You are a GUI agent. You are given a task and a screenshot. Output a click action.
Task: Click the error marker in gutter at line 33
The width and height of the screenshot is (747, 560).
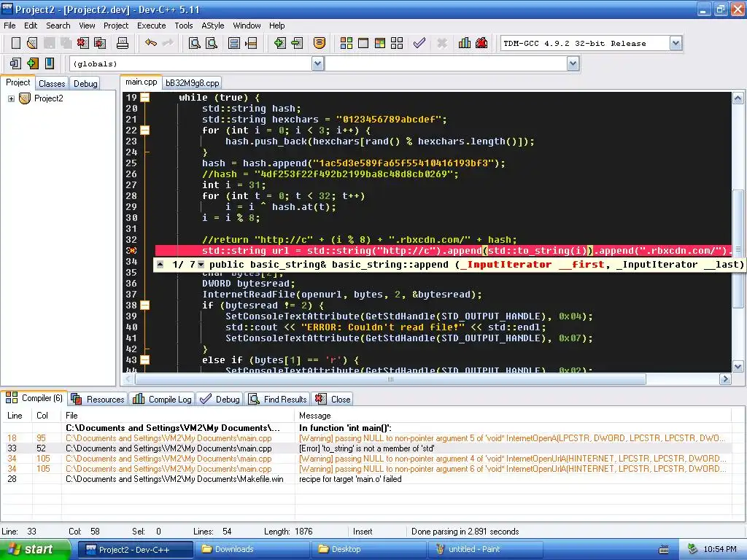point(131,251)
